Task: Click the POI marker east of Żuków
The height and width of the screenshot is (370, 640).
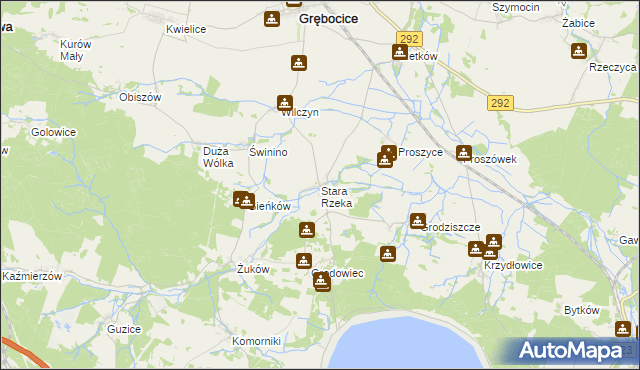Action: pos(304,261)
